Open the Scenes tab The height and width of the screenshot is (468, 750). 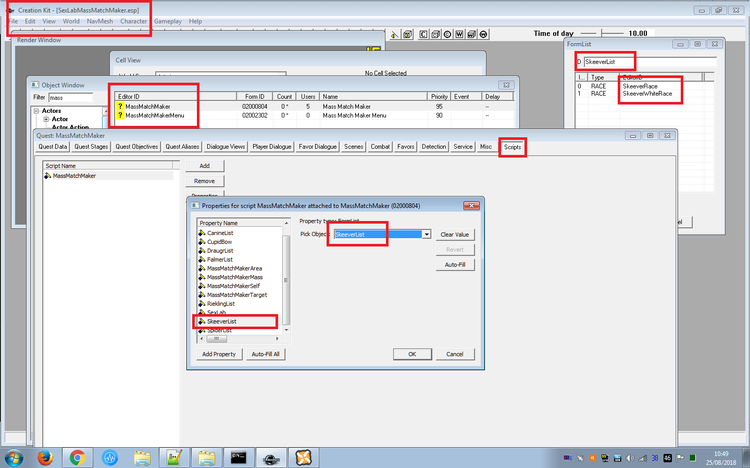pyautogui.click(x=353, y=147)
